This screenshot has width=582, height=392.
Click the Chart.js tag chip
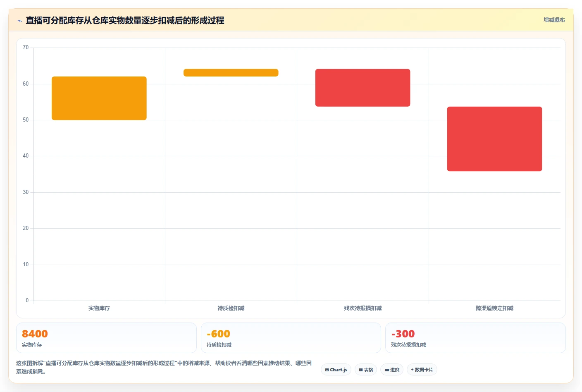click(336, 370)
